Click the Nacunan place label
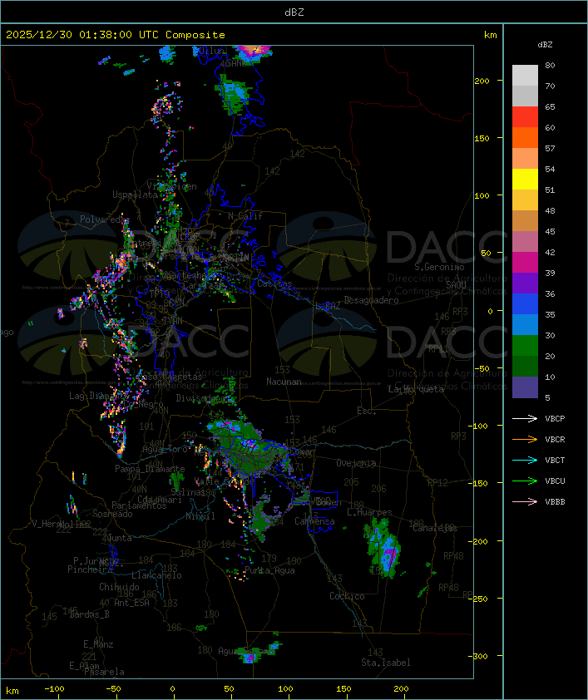This screenshot has height=700, width=588. [284, 382]
